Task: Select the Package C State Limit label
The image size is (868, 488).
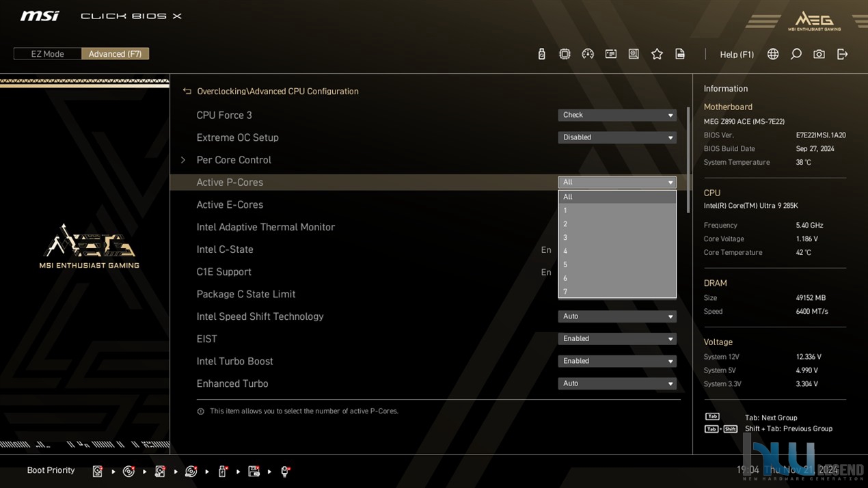Action: pyautogui.click(x=246, y=295)
